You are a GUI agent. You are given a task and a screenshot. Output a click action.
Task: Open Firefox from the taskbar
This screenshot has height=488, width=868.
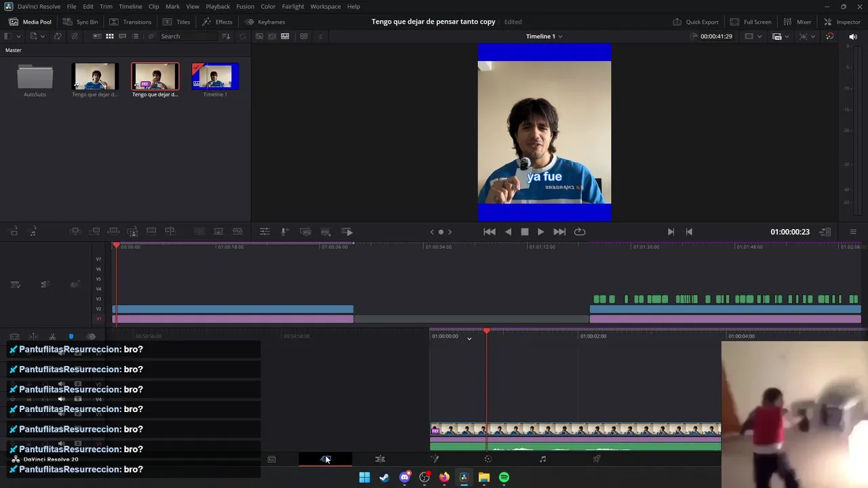coord(444,477)
